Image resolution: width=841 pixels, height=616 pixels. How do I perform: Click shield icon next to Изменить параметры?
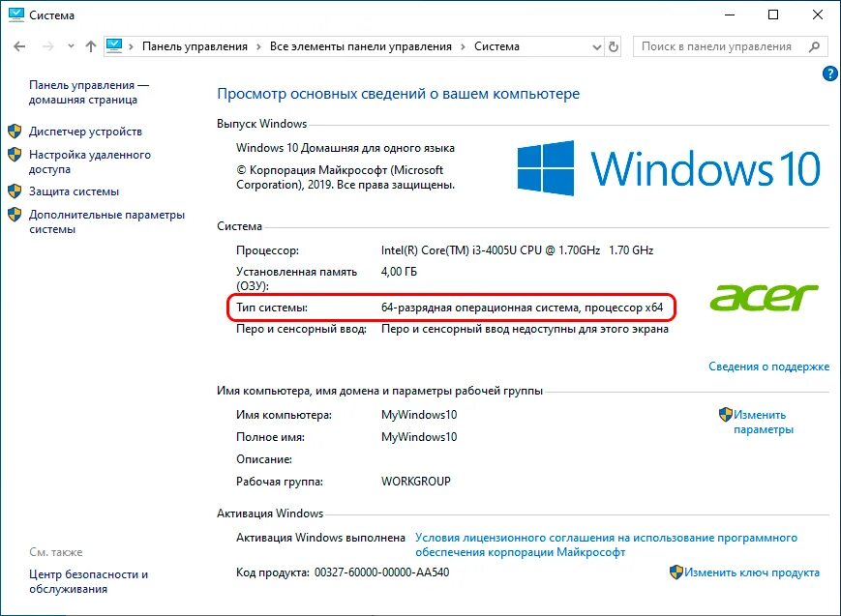coord(726,415)
